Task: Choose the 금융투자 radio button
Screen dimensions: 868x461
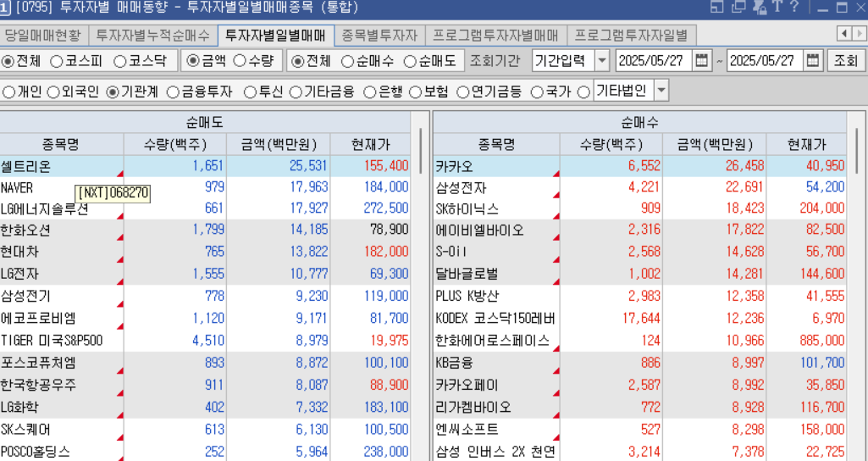Action: [174, 92]
